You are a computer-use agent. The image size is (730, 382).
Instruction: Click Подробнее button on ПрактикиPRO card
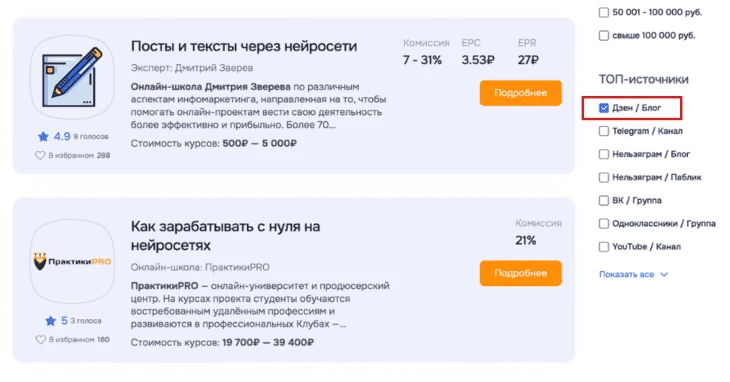click(x=520, y=273)
